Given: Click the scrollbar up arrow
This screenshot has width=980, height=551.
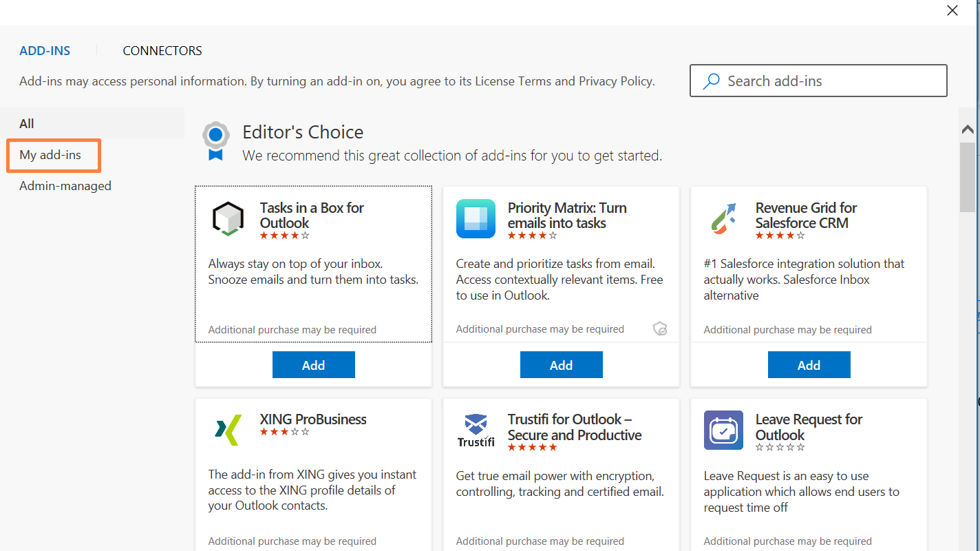Looking at the screenshot, I should pyautogui.click(x=968, y=129).
